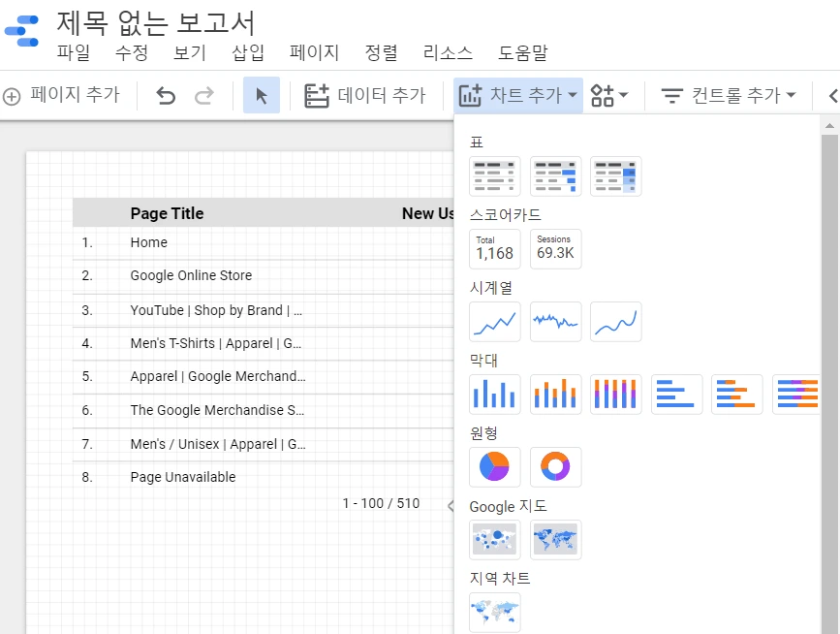Click the chart menu vertical scrollbar
The width and height of the screenshot is (840, 634).
click(829, 383)
